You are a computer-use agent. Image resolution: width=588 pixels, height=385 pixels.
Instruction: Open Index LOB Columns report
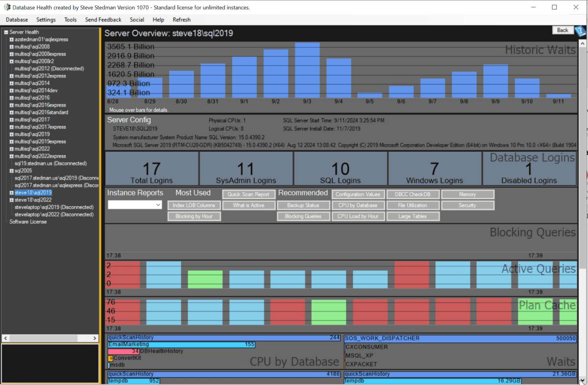tap(194, 205)
